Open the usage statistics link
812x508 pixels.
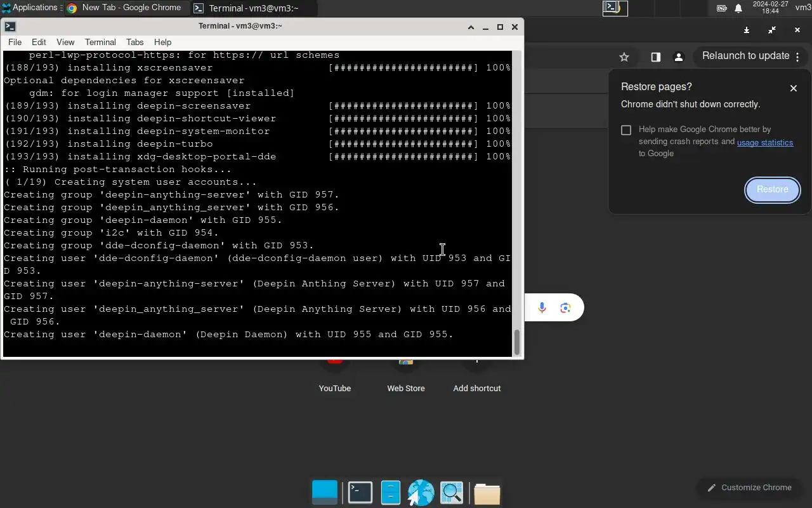coord(765,142)
